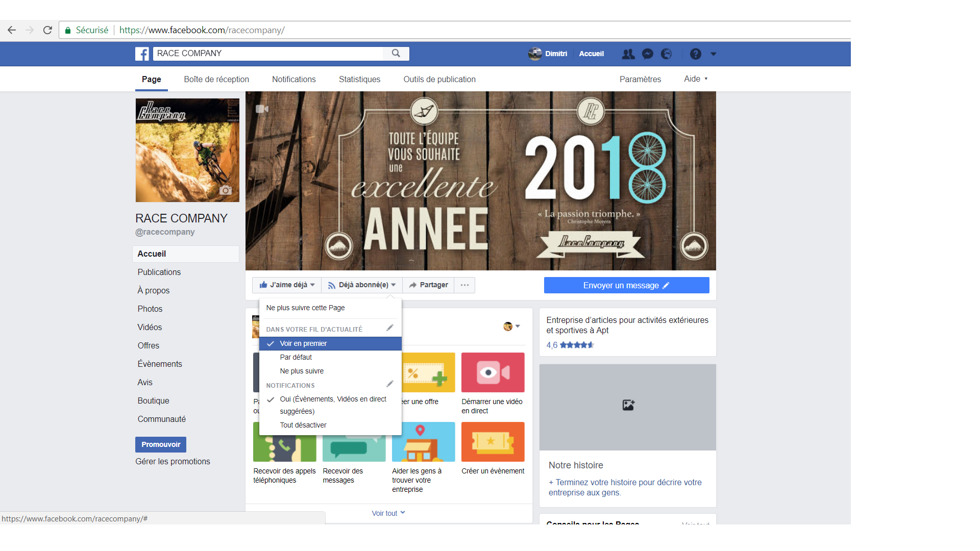The width and height of the screenshot is (980, 551).
Task: Click the RACE COMPANY search field
Action: coord(268,54)
